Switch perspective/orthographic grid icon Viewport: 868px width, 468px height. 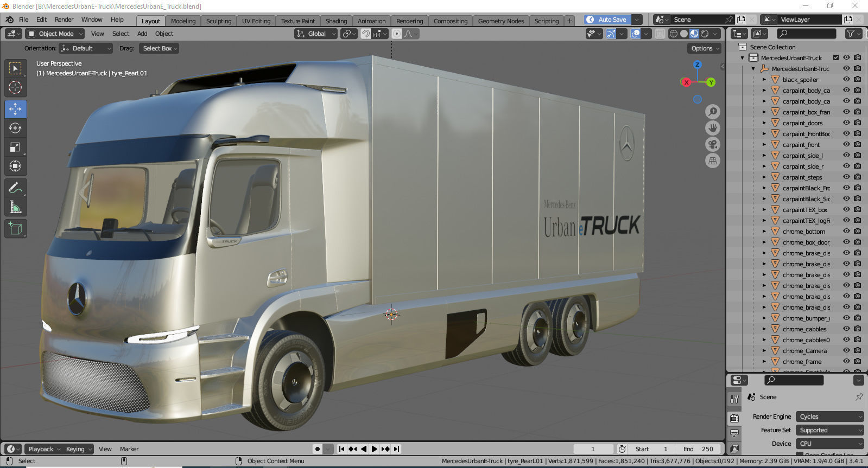point(713,161)
